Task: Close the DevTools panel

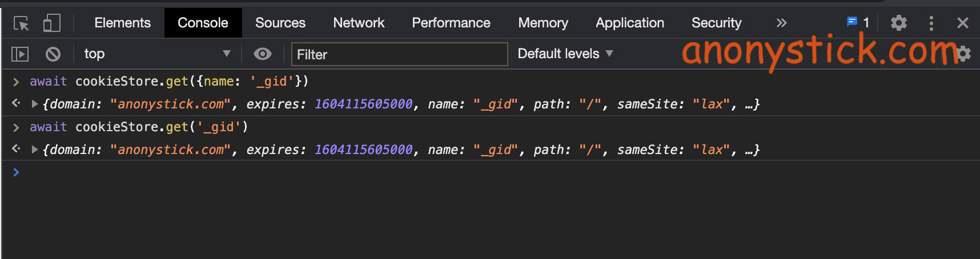Action: [962, 23]
